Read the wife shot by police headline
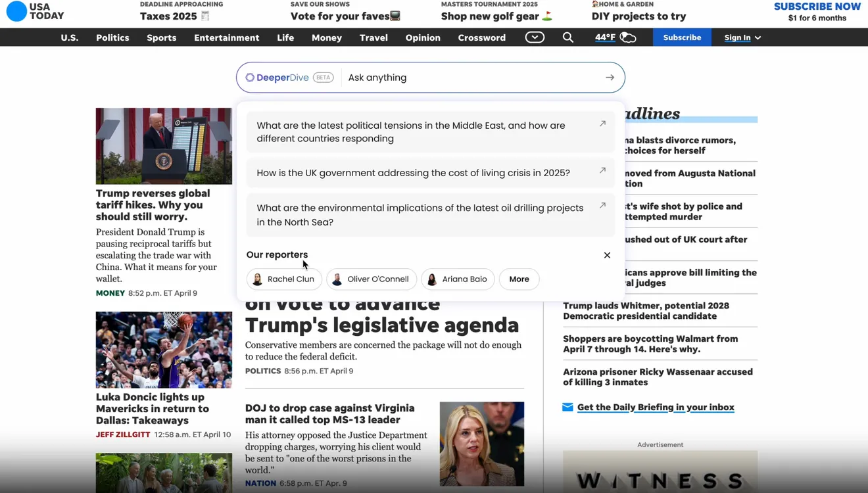868x493 pixels. pyautogui.click(x=683, y=211)
